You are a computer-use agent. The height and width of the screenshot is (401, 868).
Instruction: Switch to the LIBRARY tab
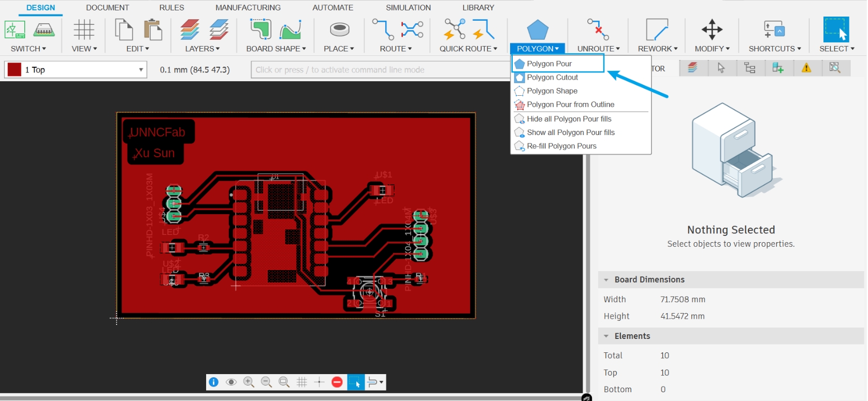pyautogui.click(x=478, y=8)
